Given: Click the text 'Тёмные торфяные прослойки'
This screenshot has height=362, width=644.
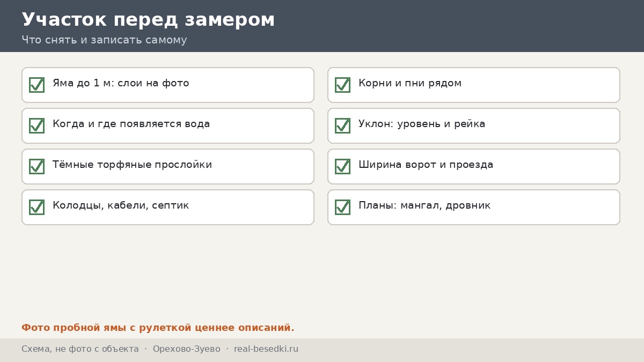Looking at the screenshot, I should click(x=132, y=165).
